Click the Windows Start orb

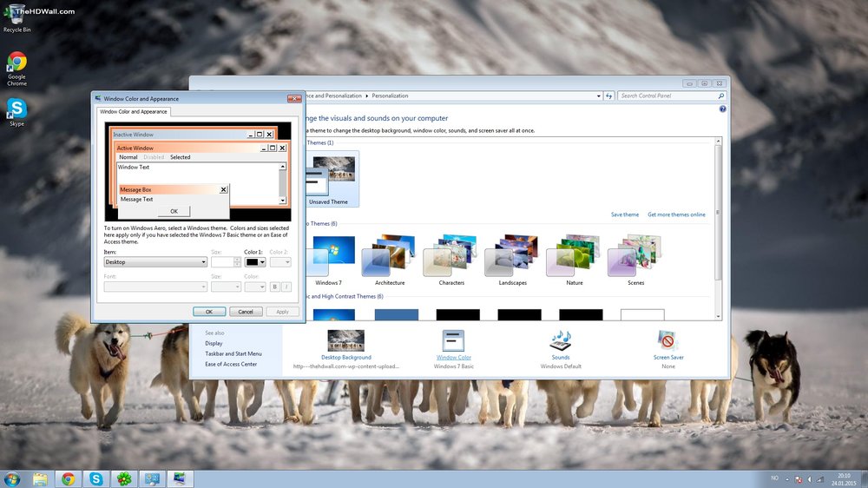[x=12, y=478]
